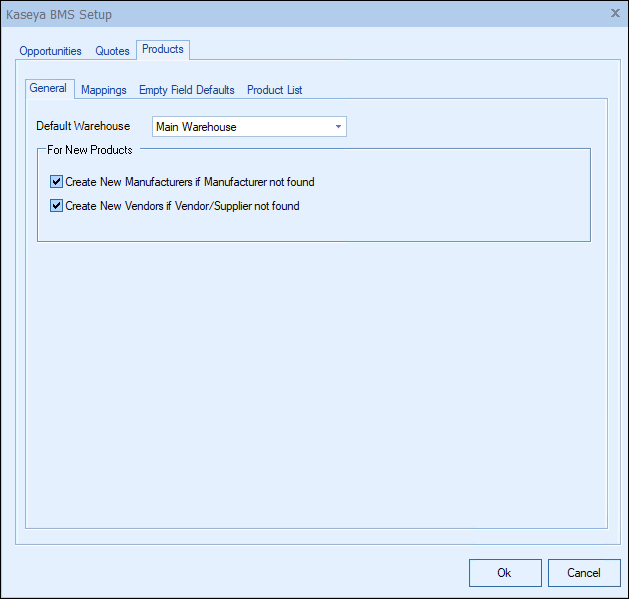Click the Default Warehouse label
This screenshot has width=629, height=599.
tap(83, 127)
